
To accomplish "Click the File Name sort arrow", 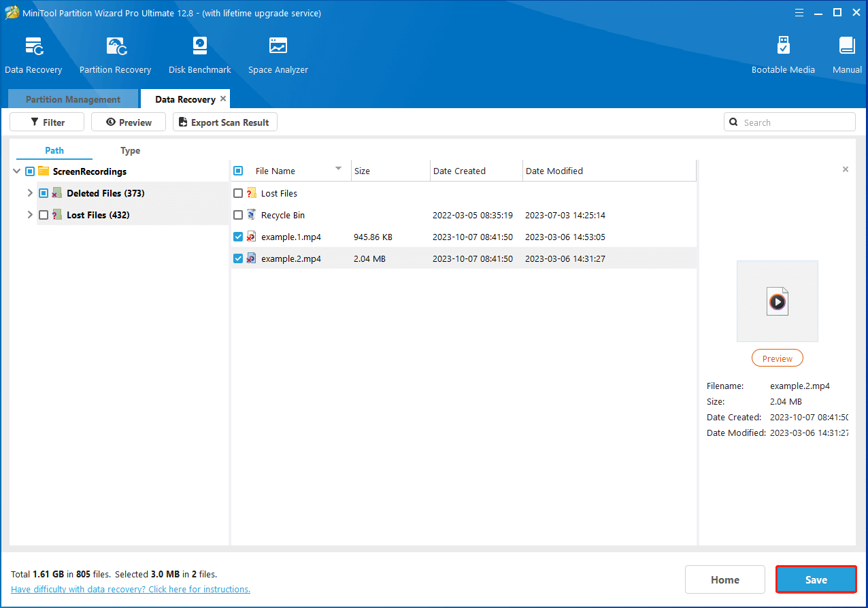I will [x=338, y=169].
